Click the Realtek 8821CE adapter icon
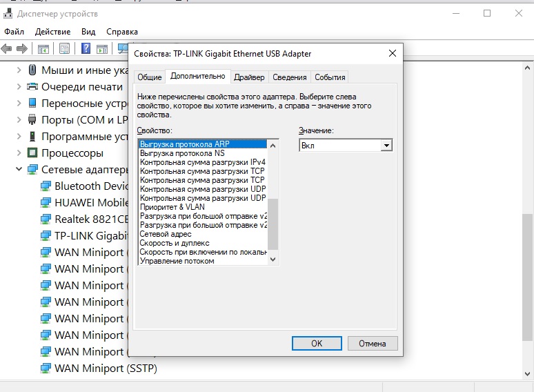This screenshot has width=534, height=392. point(46,219)
